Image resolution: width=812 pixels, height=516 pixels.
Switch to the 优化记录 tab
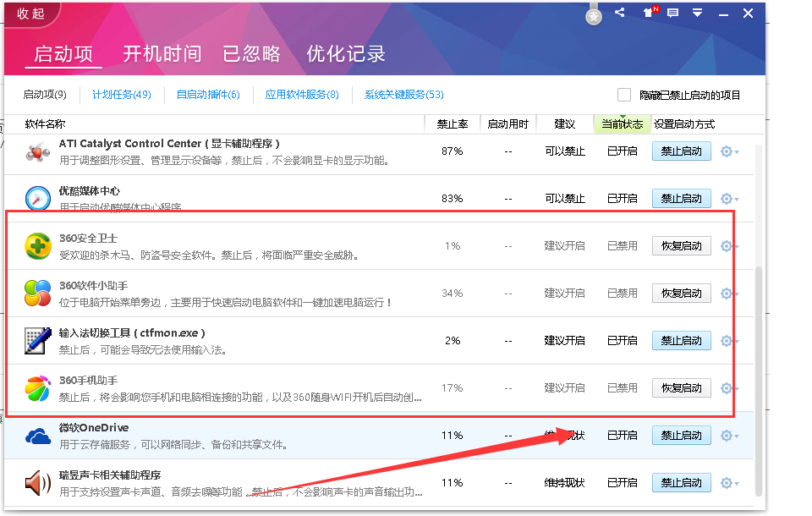[346, 54]
